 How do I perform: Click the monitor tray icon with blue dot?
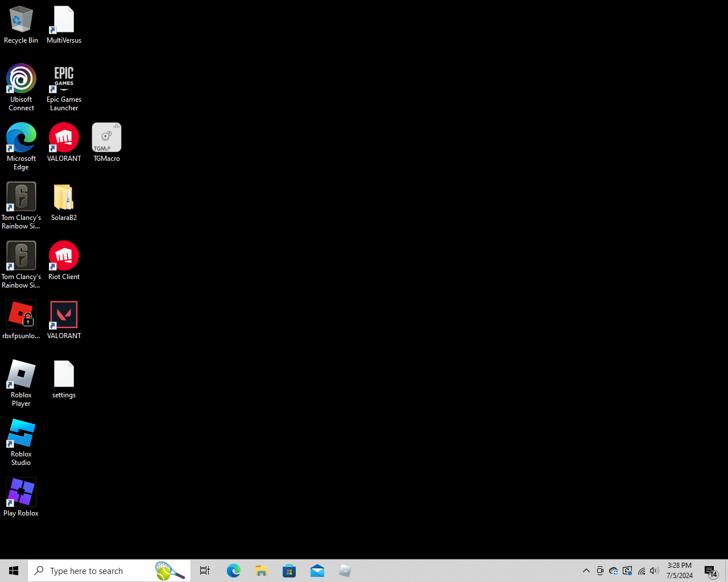pos(627,571)
